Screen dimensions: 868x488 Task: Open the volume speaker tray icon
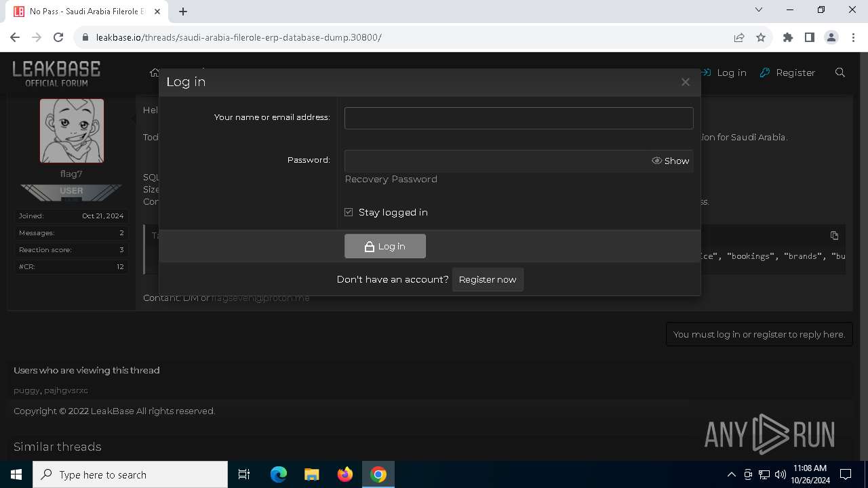(x=781, y=474)
